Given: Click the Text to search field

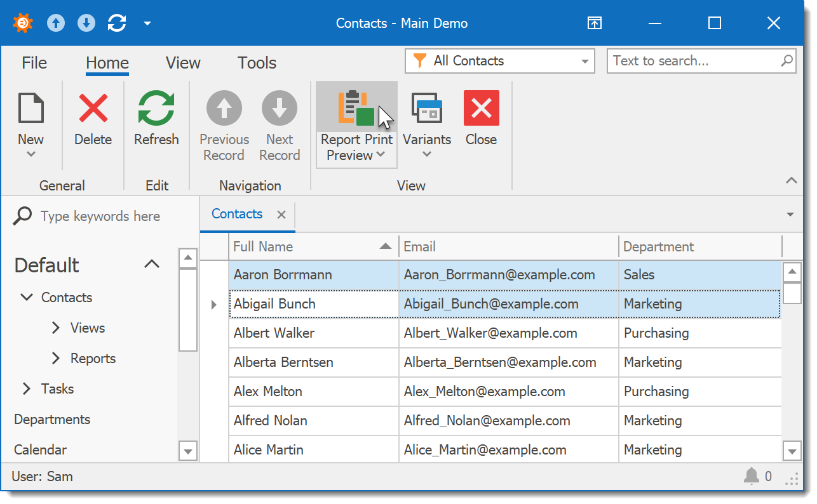Looking at the screenshot, I should 692,61.
